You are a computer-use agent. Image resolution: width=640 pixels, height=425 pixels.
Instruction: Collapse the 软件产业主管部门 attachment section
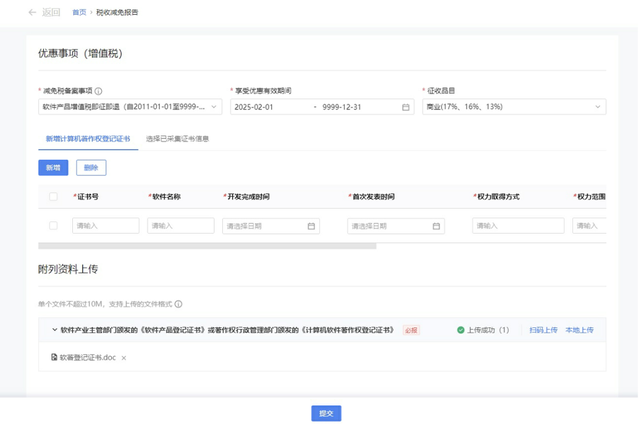[x=54, y=329]
